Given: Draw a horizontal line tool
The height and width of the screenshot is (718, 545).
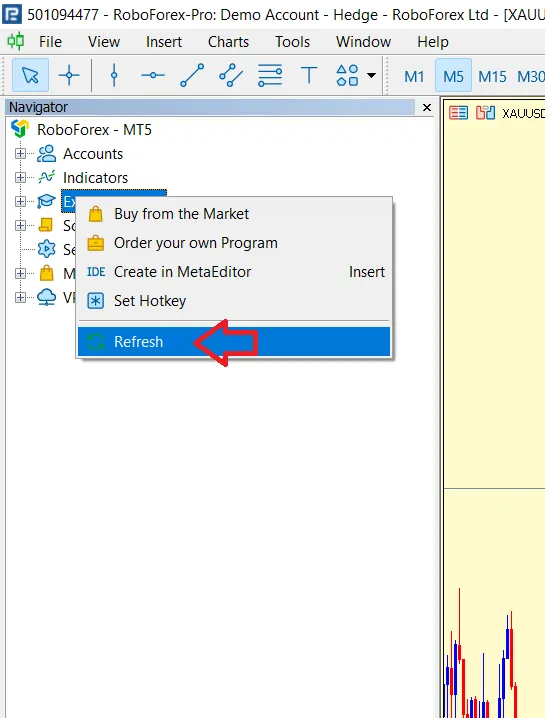Looking at the screenshot, I should tap(153, 75).
